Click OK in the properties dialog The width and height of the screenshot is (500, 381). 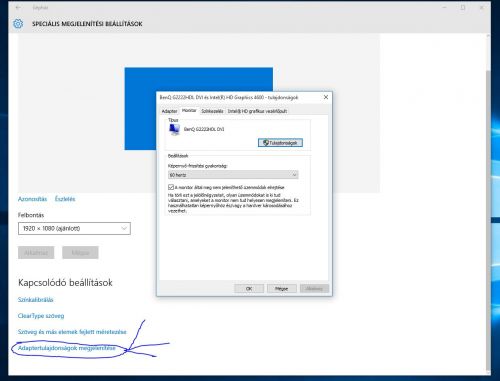(x=249, y=289)
